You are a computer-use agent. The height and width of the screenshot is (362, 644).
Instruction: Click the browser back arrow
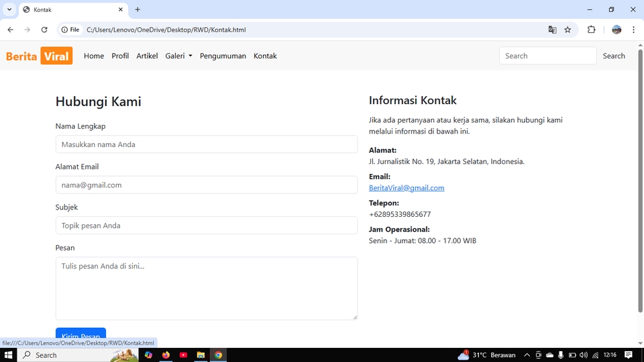(x=10, y=30)
